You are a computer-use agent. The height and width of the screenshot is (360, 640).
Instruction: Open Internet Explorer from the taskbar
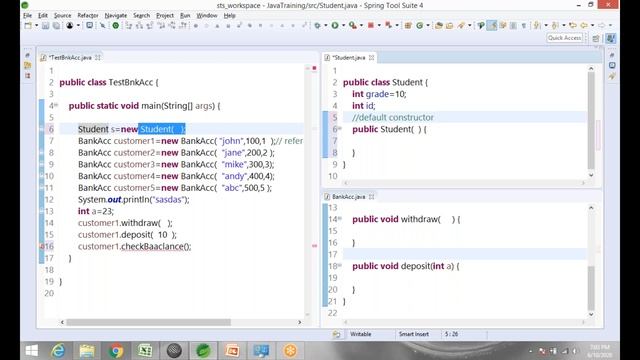(x=58, y=351)
